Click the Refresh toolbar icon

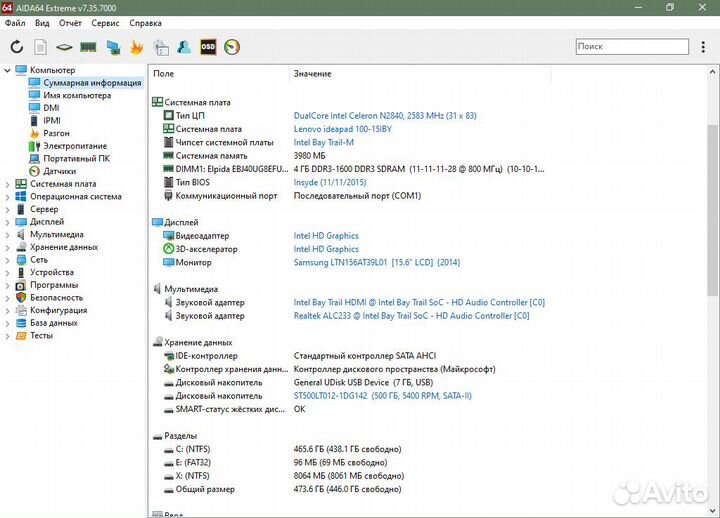[x=17, y=47]
